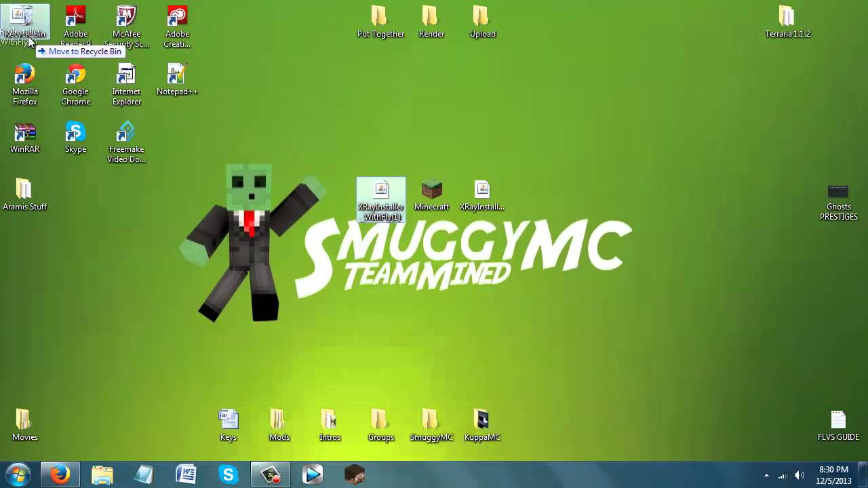868x488 pixels.
Task: Select the Notepad++ desktop icon
Action: [177, 80]
